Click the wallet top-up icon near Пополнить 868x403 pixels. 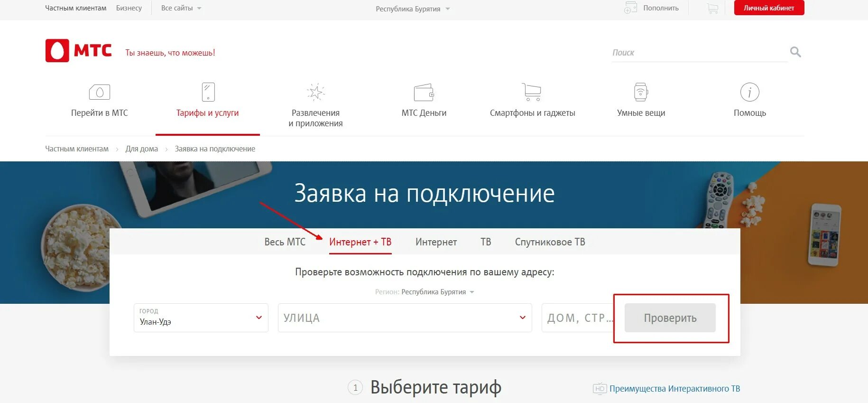pyautogui.click(x=630, y=8)
